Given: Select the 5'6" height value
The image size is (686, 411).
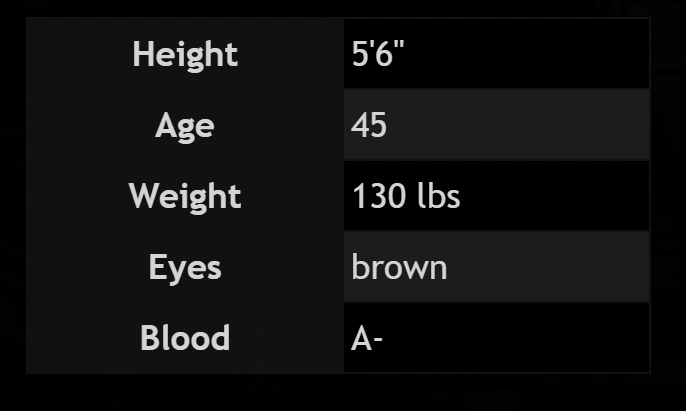Looking at the screenshot, I should [379, 54].
